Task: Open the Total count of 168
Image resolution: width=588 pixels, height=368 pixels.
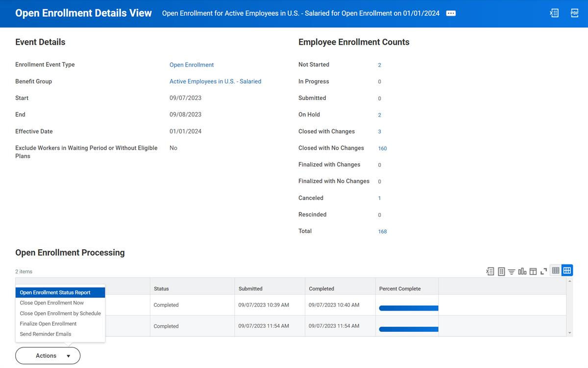Action: 382,232
